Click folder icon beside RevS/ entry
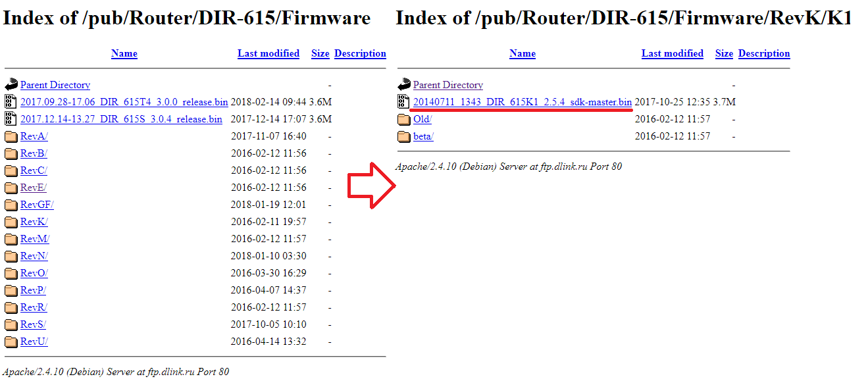 (x=11, y=325)
